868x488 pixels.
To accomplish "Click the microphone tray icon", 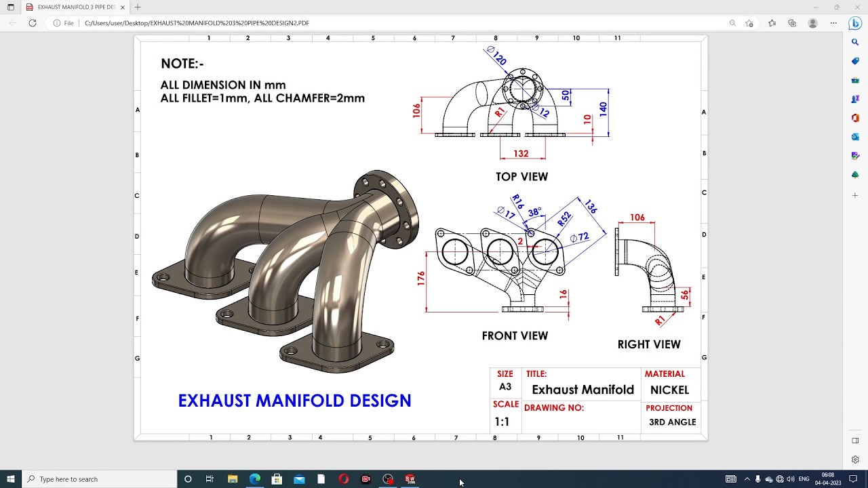I will coord(758,479).
